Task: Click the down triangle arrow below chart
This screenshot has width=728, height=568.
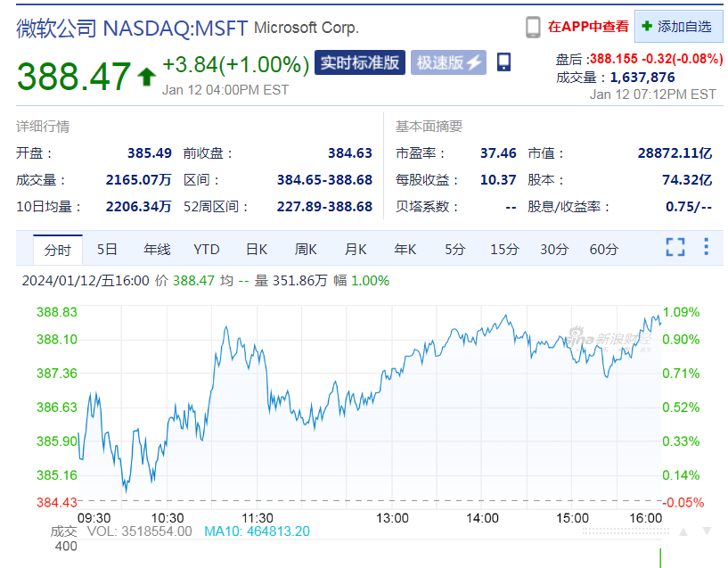Action: pyautogui.click(x=707, y=531)
